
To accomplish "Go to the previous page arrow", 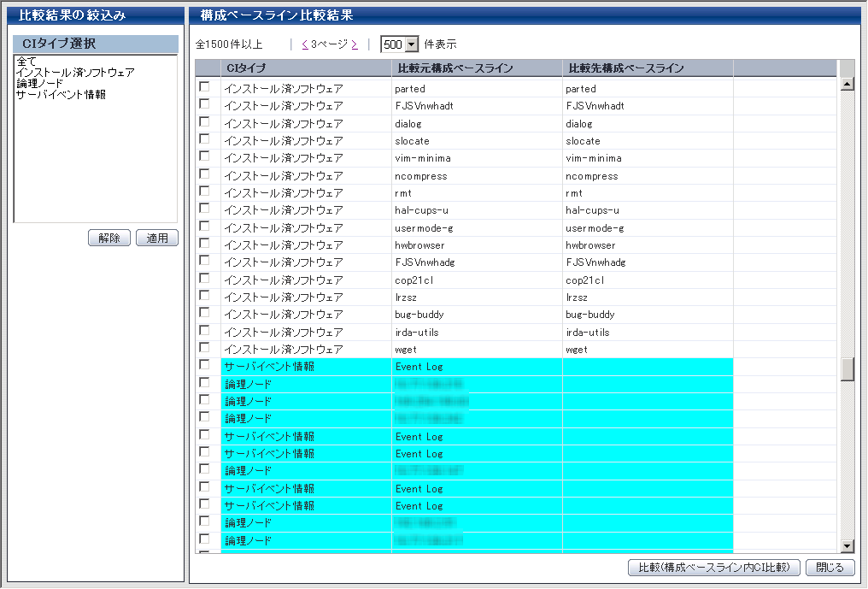I will coord(304,44).
